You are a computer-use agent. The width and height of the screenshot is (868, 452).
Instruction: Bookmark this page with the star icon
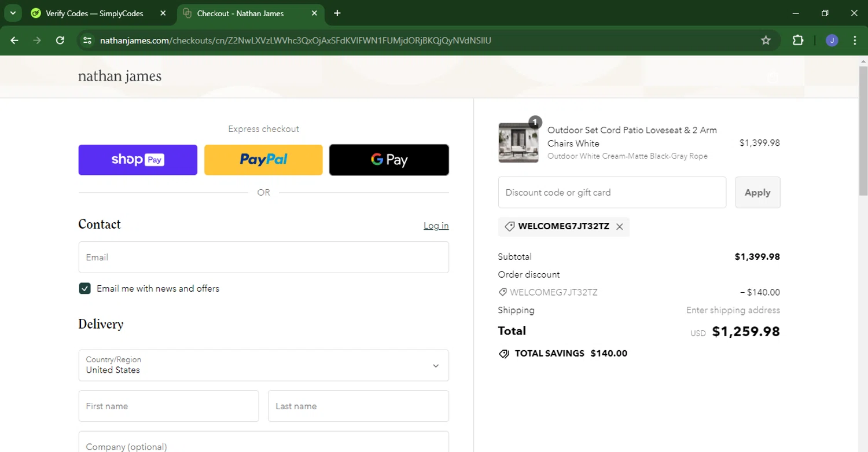(x=766, y=41)
